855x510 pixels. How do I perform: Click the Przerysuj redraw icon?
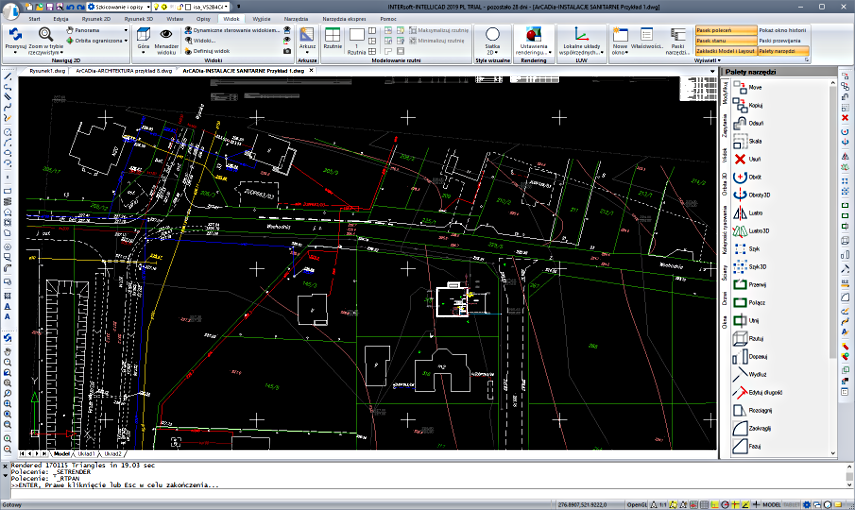15,34
